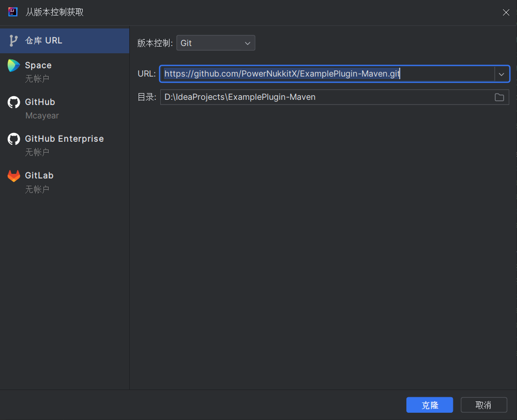Viewport: 517px width, 420px height.
Task: Click the 无帐户 text under GitLab
Action: point(37,189)
